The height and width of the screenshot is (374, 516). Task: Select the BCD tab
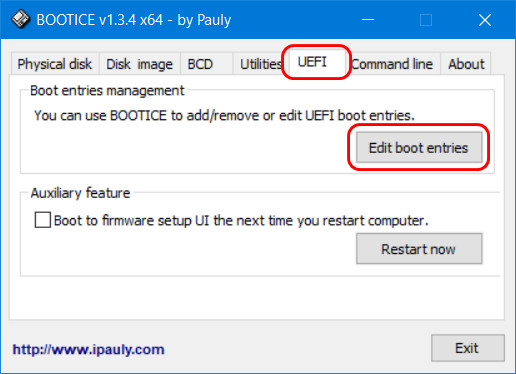click(200, 64)
